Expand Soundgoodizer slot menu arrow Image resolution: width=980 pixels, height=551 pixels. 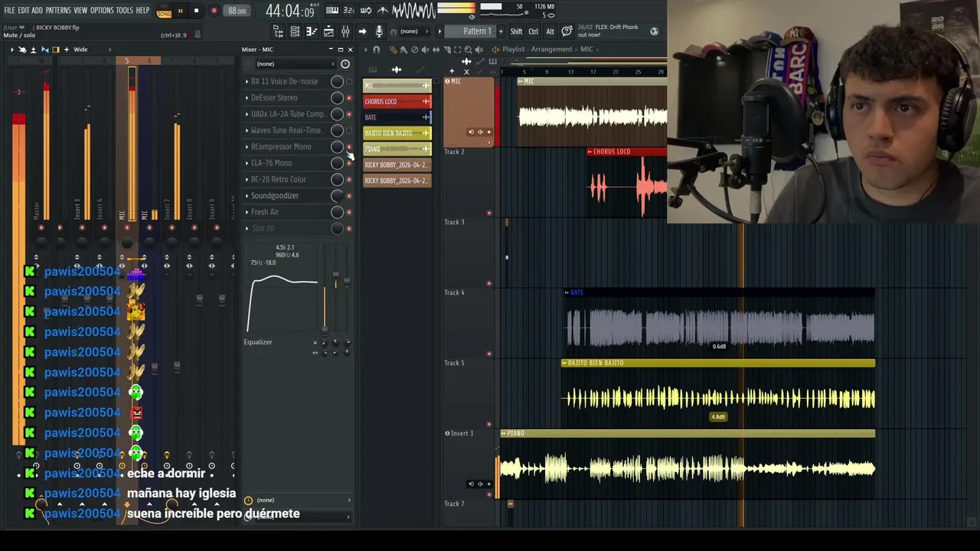[247, 196]
